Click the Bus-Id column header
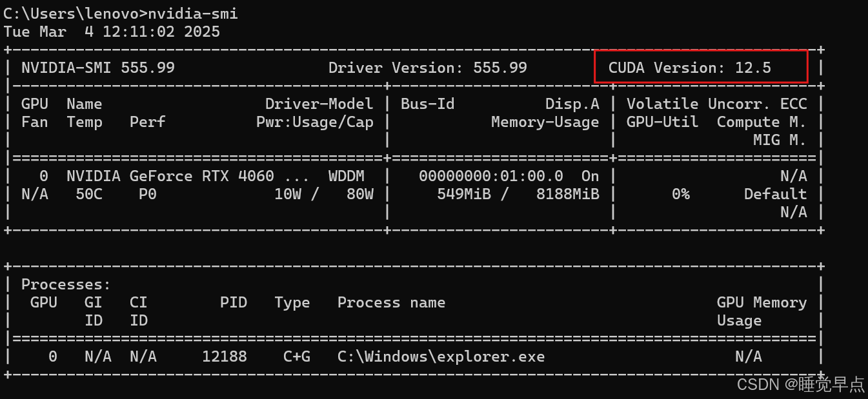Image resolution: width=868 pixels, height=399 pixels. coord(428,104)
